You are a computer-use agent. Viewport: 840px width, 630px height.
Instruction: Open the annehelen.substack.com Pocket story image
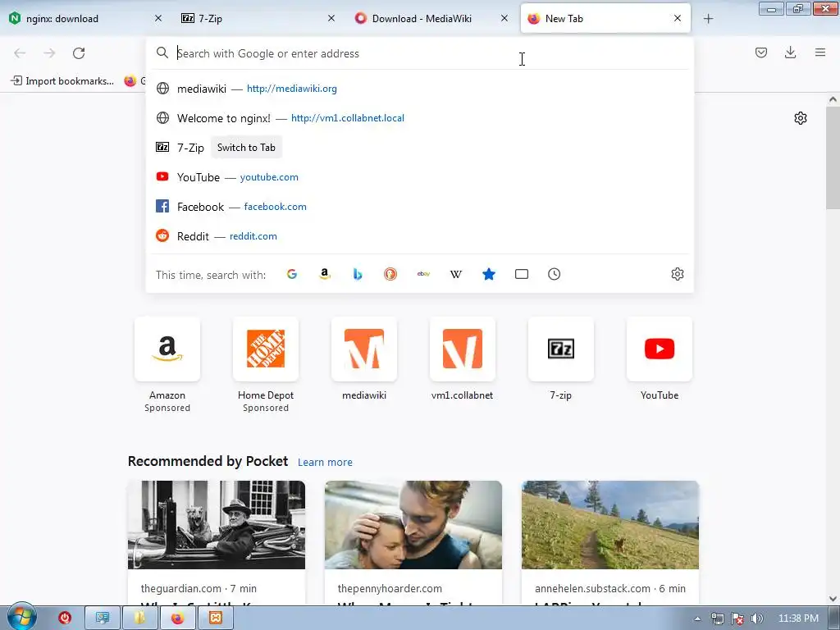click(x=610, y=525)
